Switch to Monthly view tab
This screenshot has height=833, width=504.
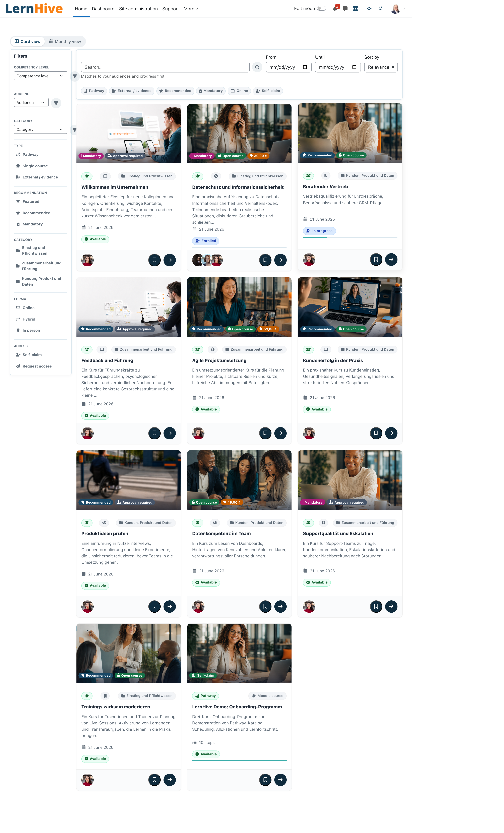click(x=65, y=42)
